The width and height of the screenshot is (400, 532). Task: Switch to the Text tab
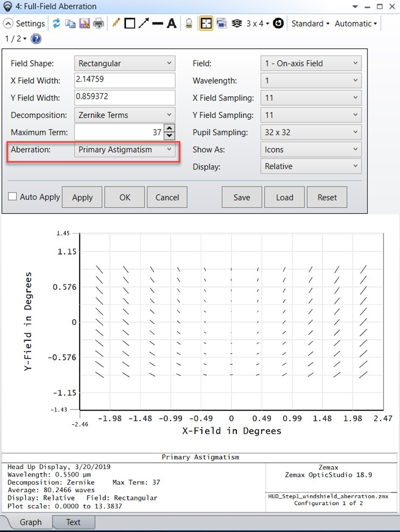(73, 522)
